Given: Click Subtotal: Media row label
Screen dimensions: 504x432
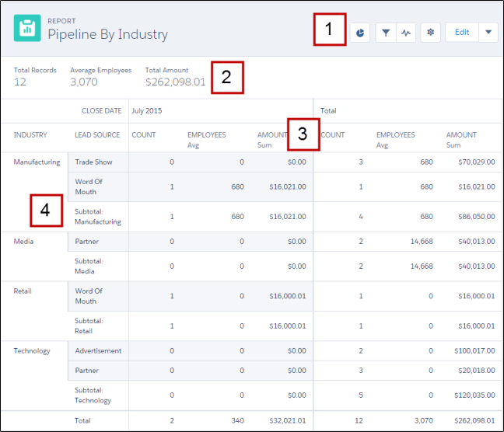Looking at the screenshot, I should 89,267.
